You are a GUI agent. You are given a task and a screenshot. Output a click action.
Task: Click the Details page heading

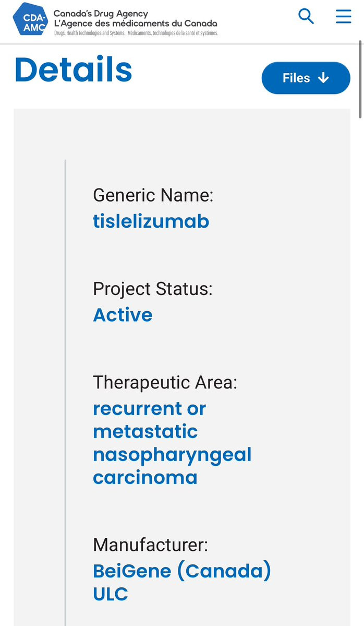click(x=74, y=69)
